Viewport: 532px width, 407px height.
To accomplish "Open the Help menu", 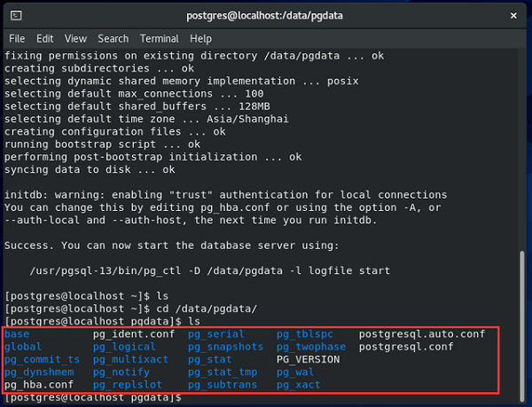I will [x=200, y=39].
